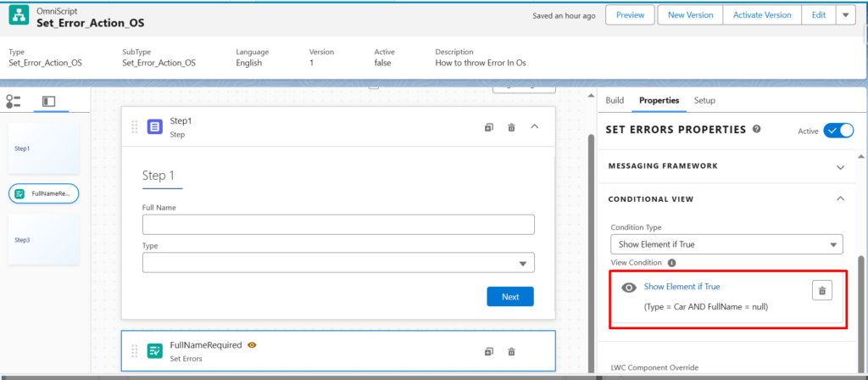Click the purple Step1 step icon
Viewport: 868px width, 380px height.
[x=155, y=127]
